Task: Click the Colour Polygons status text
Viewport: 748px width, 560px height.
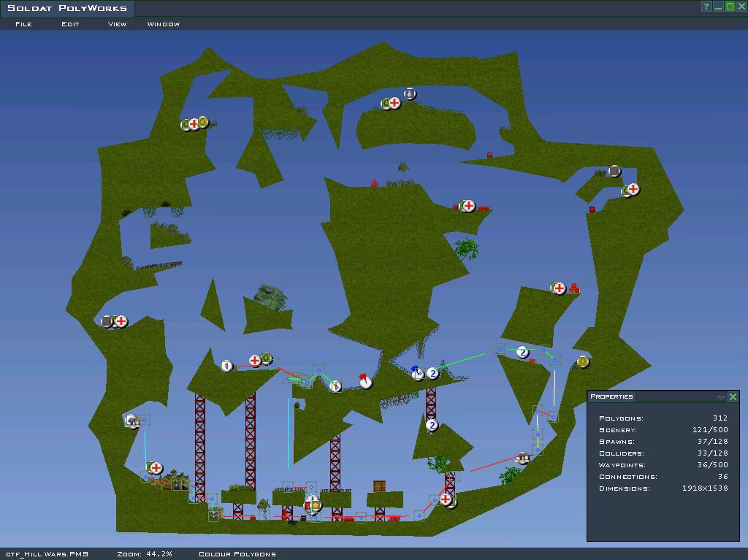Action: pyautogui.click(x=237, y=554)
